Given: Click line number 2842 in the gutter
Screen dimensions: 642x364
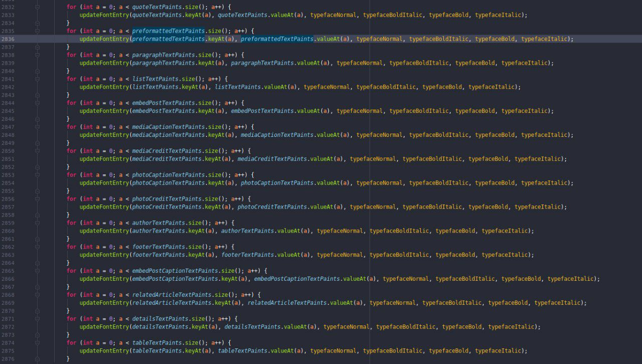Looking at the screenshot, I should coord(8,87).
